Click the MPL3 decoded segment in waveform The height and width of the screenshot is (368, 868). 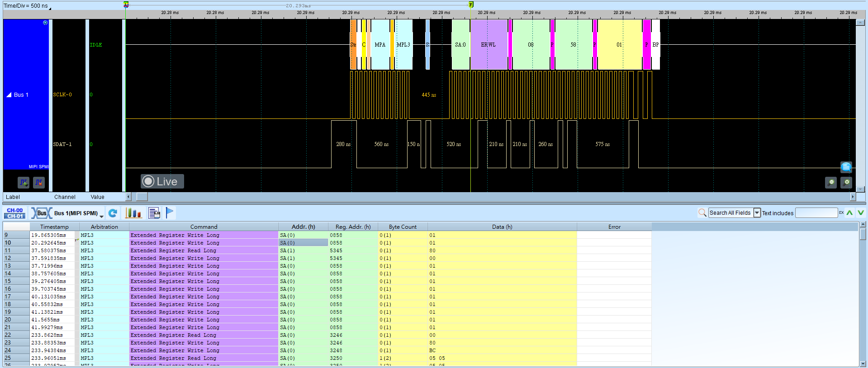[403, 45]
